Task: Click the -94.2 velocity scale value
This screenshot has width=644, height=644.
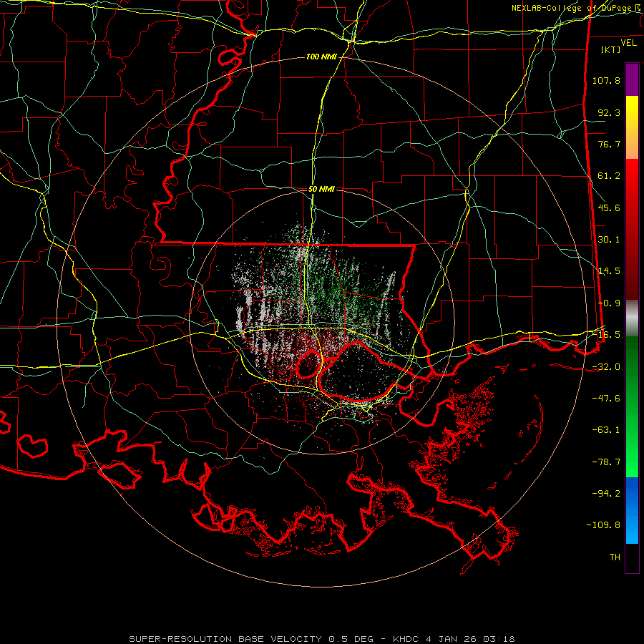Action: [x=606, y=493]
